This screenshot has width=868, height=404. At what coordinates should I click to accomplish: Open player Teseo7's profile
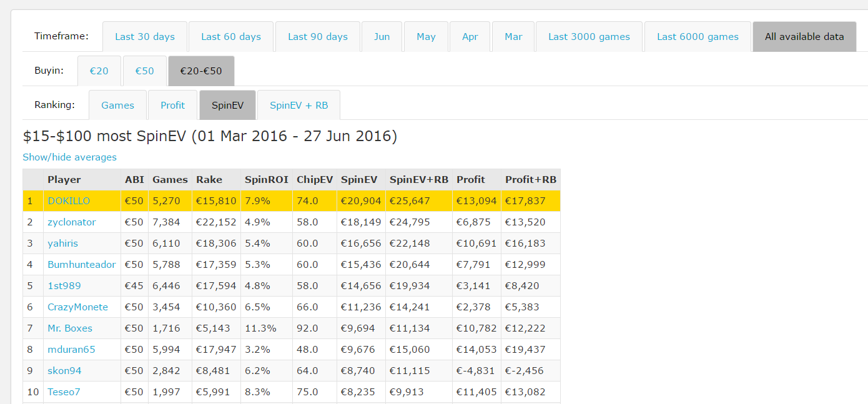(64, 392)
